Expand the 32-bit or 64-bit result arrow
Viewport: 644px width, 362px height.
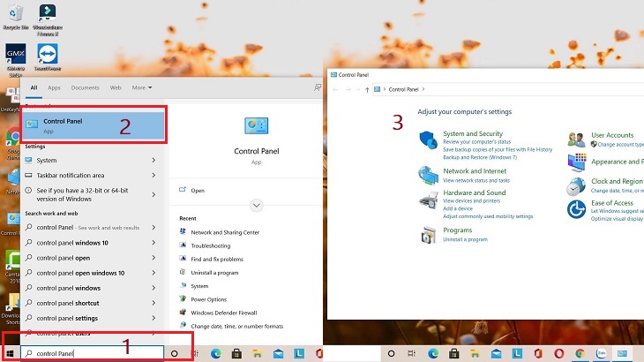click(154, 195)
